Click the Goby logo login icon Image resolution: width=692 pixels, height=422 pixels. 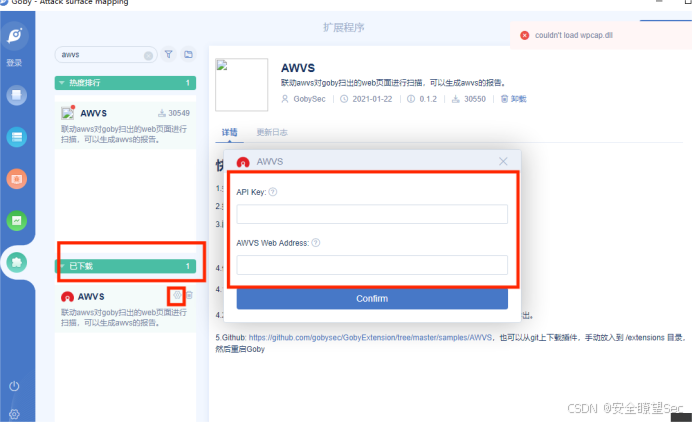pos(15,35)
